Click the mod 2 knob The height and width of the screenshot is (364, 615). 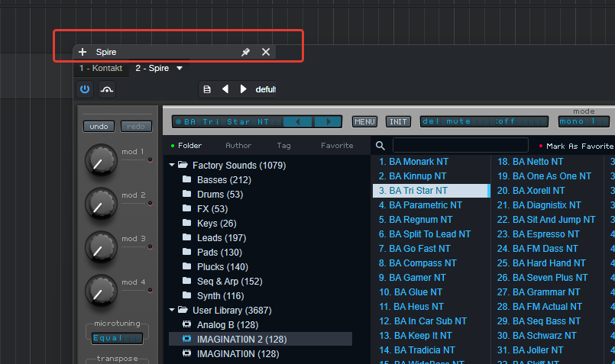[x=101, y=203]
